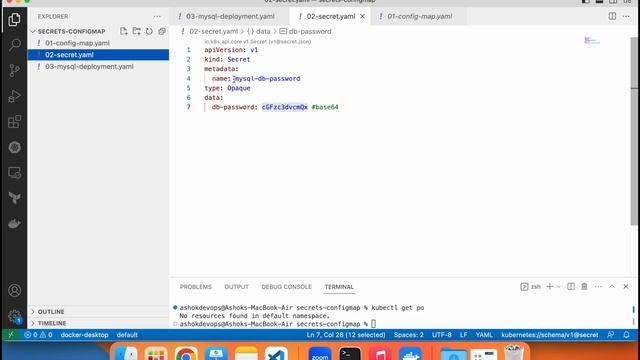This screenshot has height=360, width=640.
Task: Click the zsh terminal label
Action: tap(531, 287)
